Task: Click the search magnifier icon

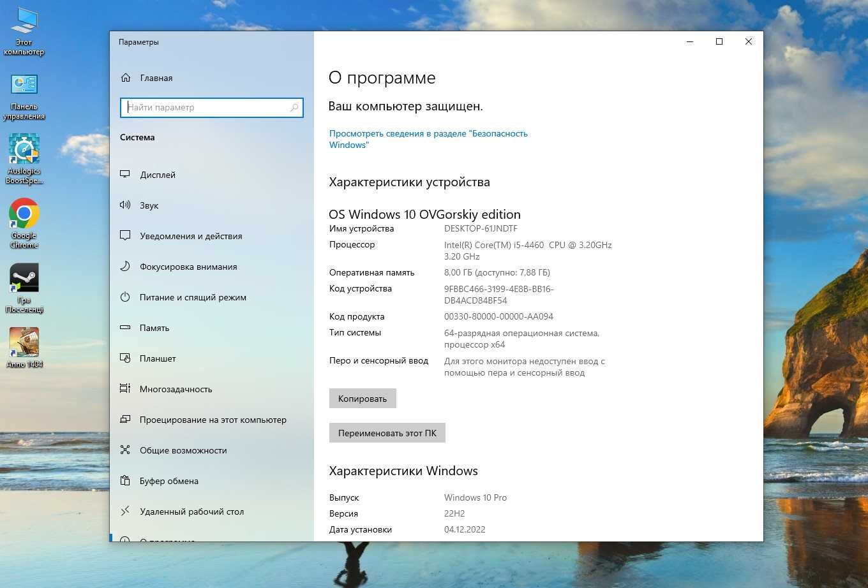Action: click(x=294, y=108)
